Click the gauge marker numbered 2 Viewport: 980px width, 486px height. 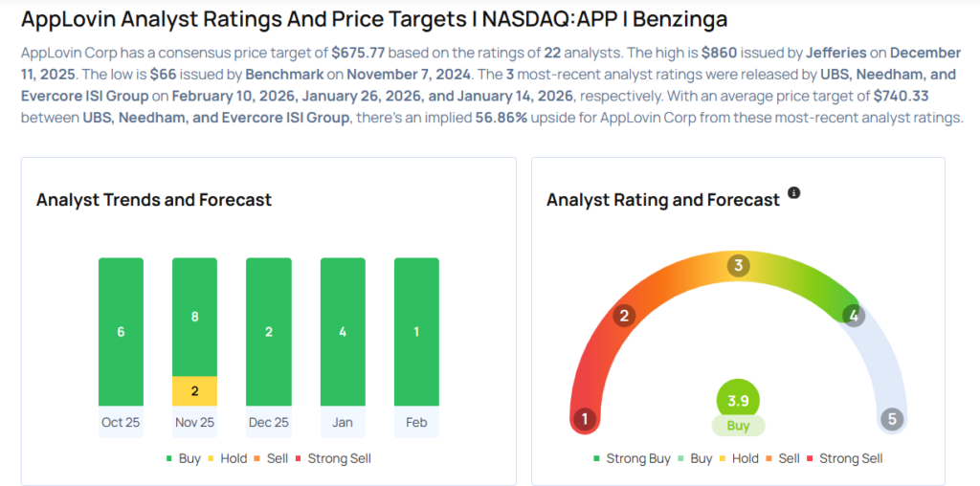[x=624, y=316]
